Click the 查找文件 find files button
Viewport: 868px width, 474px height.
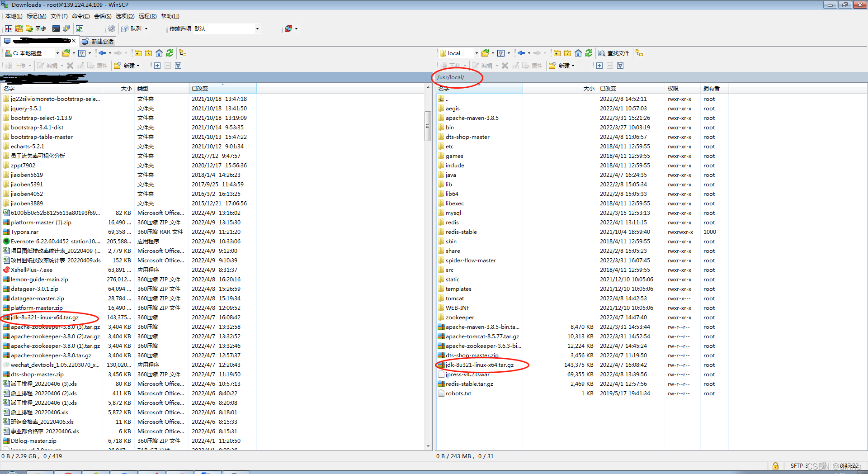(x=614, y=53)
